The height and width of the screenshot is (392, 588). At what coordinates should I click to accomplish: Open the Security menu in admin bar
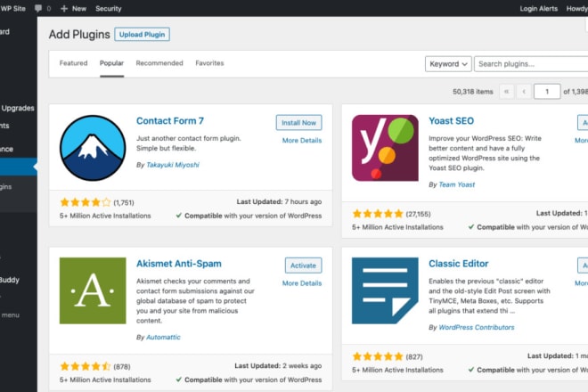tap(109, 8)
